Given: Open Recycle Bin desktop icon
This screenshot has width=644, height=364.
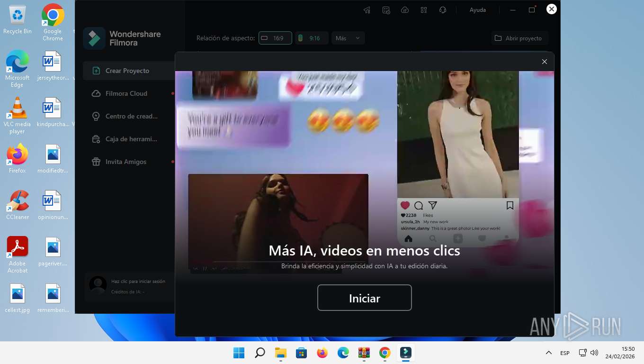Looking at the screenshot, I should pyautogui.click(x=18, y=19).
